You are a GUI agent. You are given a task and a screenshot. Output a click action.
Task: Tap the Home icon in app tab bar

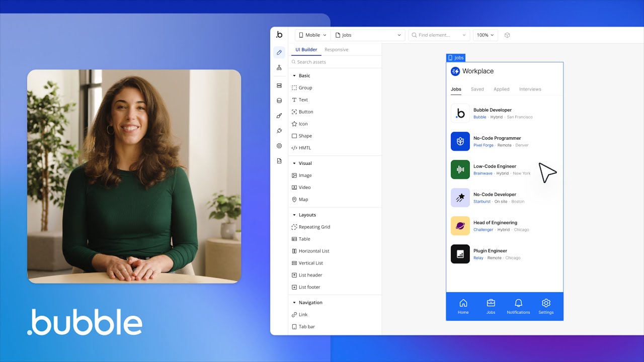pyautogui.click(x=463, y=303)
